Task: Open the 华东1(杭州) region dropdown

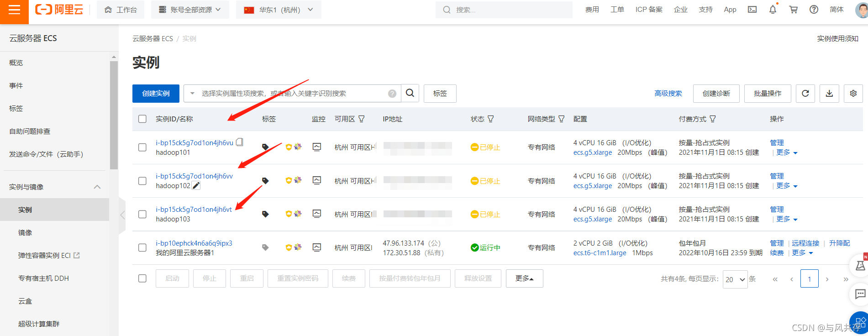Action: click(x=279, y=10)
